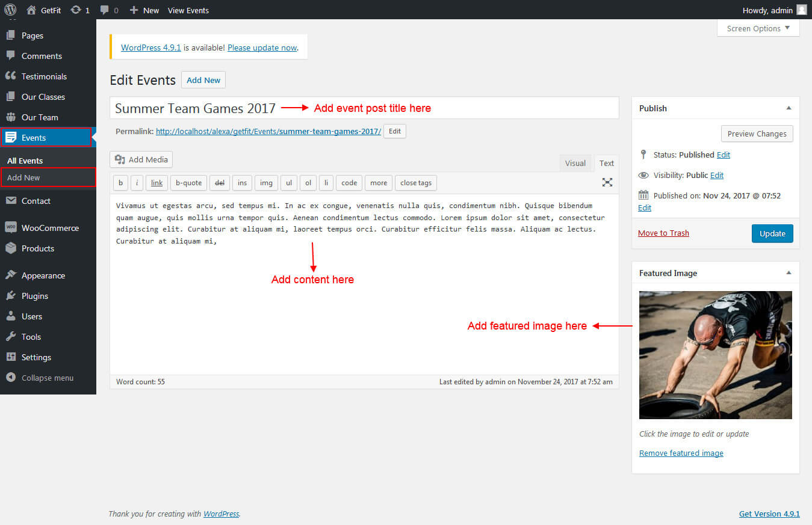The width and height of the screenshot is (812, 525).
Task: Click the ins quicktag button
Action: click(242, 183)
